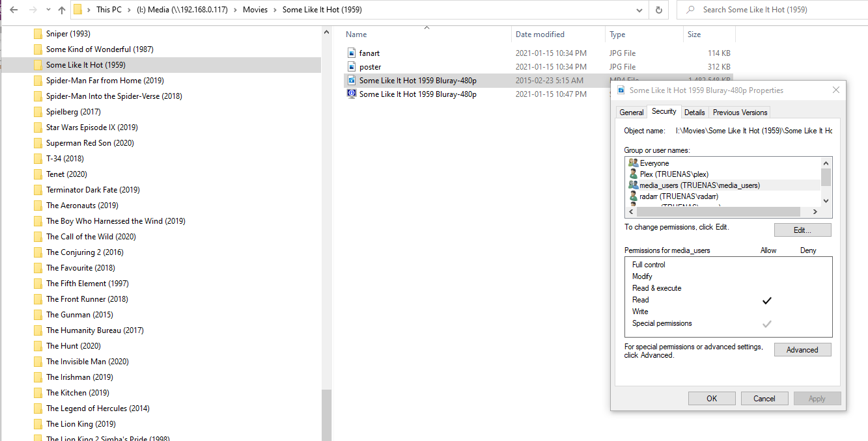
Task: Open The Fifth Element (1997) folder
Action: (x=87, y=284)
